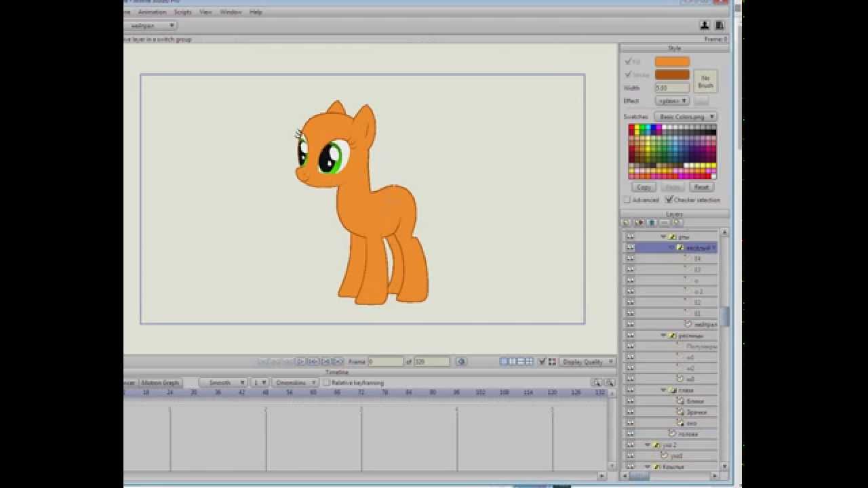Open the Animation menu
This screenshot has width=868, height=488.
click(152, 12)
